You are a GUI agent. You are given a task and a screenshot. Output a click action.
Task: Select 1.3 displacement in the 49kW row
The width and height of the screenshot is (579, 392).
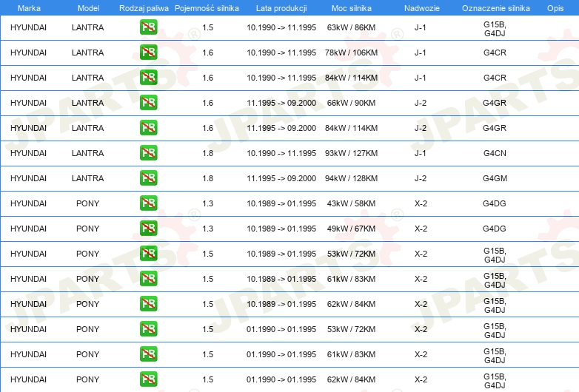click(208, 229)
